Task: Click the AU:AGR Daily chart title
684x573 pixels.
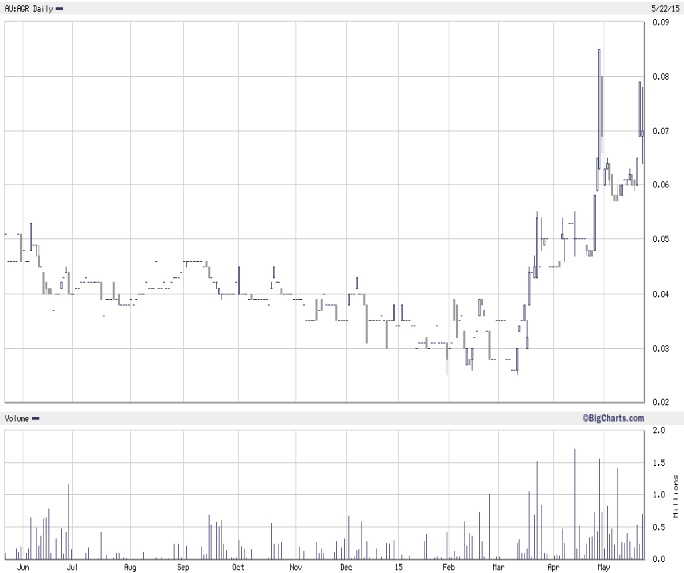Action: coord(28,8)
